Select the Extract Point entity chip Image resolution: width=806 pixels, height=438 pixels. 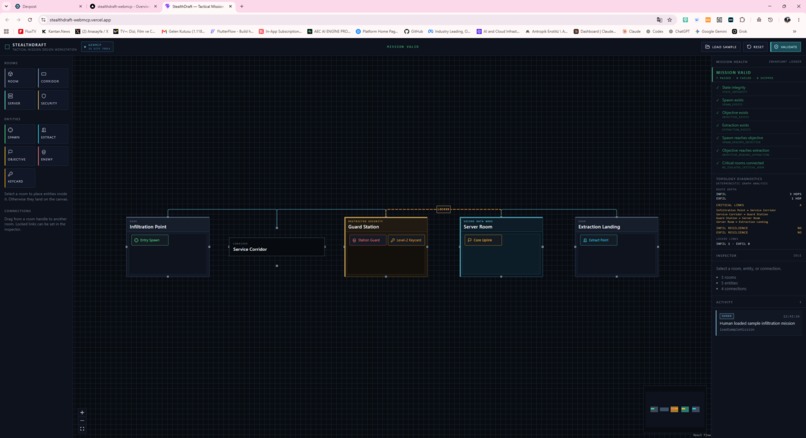coord(598,240)
